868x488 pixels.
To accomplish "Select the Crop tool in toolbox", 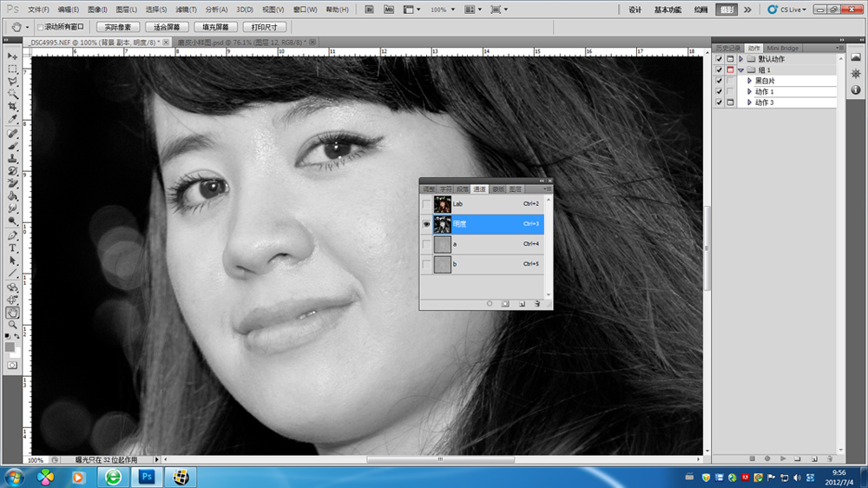I will [12, 106].
